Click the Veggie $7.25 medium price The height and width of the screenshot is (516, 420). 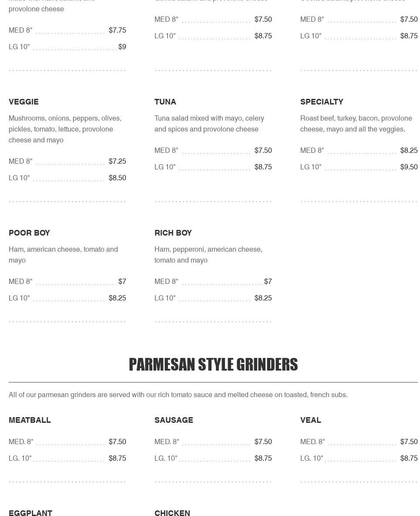[x=117, y=161]
